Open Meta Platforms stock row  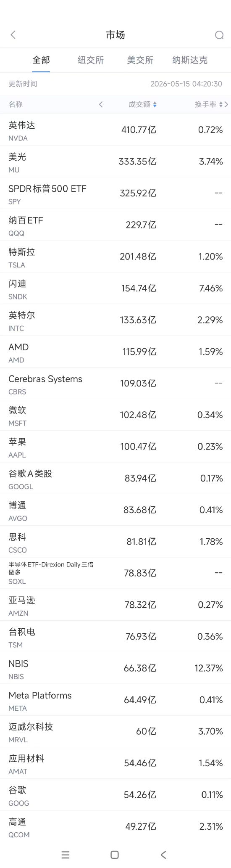[115, 700]
